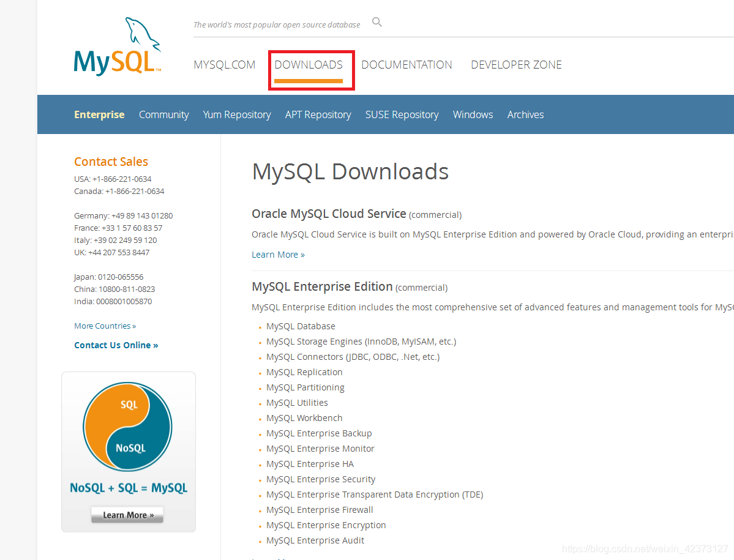Click the search magnifier icon
The height and width of the screenshot is (560, 734).
(377, 22)
